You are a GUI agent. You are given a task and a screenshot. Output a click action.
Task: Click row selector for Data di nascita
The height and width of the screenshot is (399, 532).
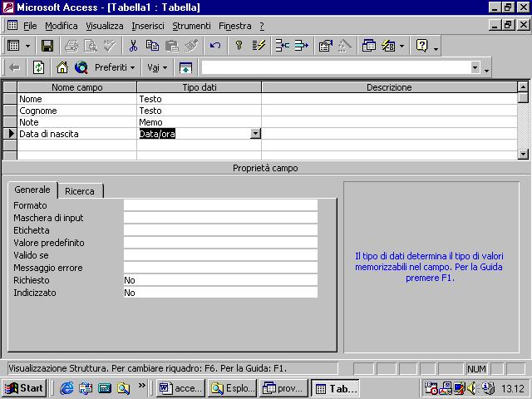pyautogui.click(x=10, y=134)
